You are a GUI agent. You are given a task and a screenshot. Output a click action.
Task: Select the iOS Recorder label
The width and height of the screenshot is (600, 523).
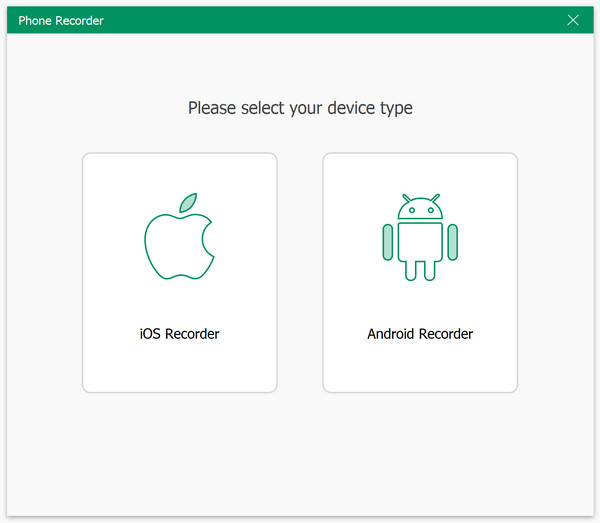click(179, 334)
